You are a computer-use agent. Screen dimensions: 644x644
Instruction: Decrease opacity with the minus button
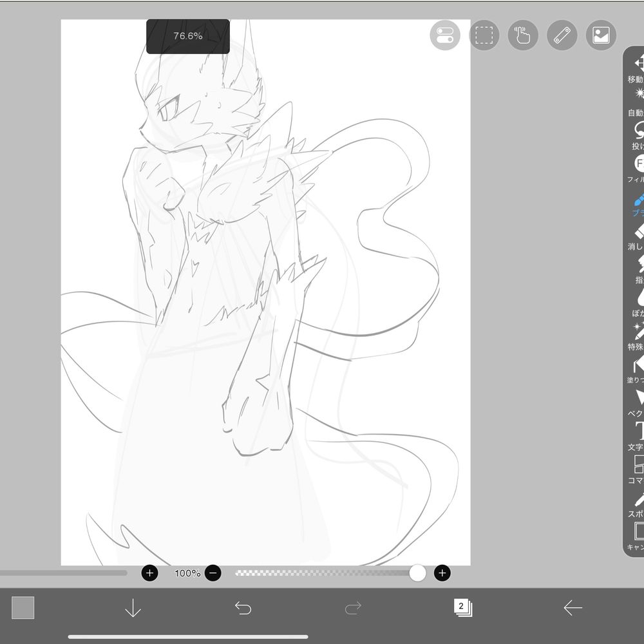(213, 573)
